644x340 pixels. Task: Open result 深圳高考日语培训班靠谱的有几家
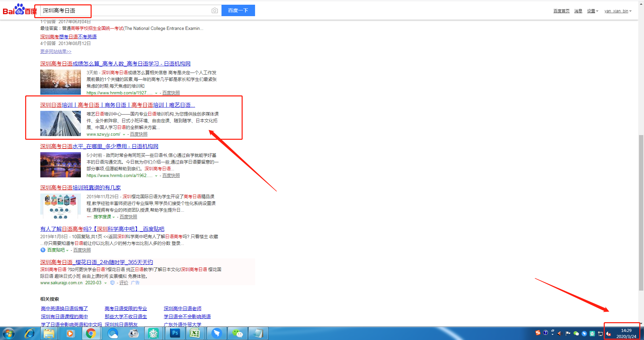[81, 187]
